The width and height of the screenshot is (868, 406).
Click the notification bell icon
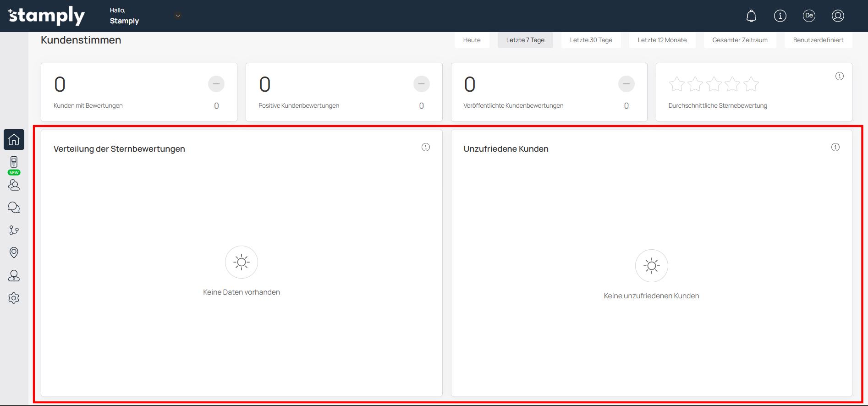[751, 16]
